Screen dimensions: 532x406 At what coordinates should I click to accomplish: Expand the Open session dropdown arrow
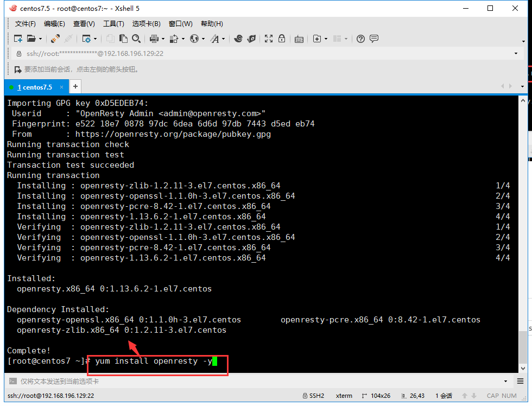tap(40, 39)
